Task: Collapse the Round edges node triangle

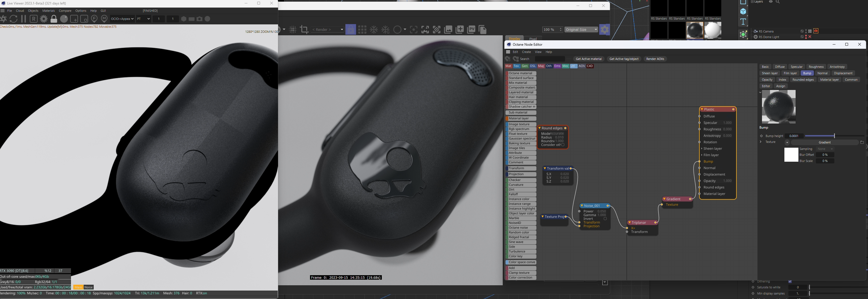Action: (539, 128)
